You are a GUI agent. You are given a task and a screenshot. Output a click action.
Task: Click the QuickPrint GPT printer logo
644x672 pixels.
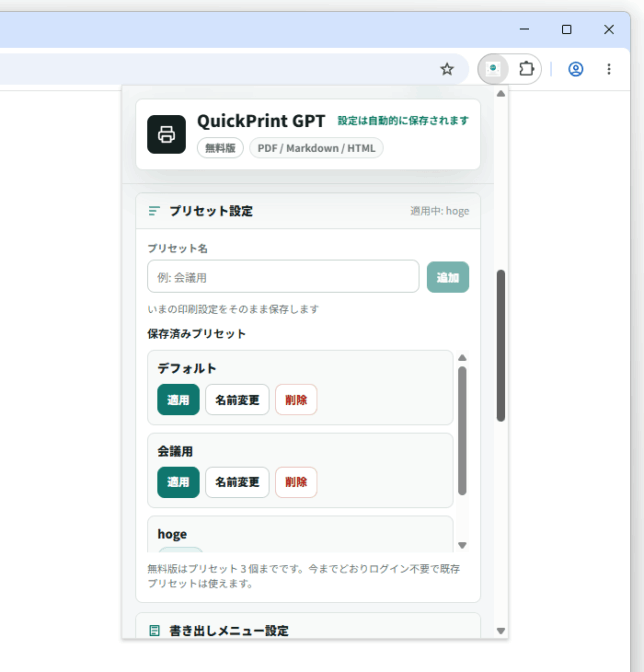[166, 134]
